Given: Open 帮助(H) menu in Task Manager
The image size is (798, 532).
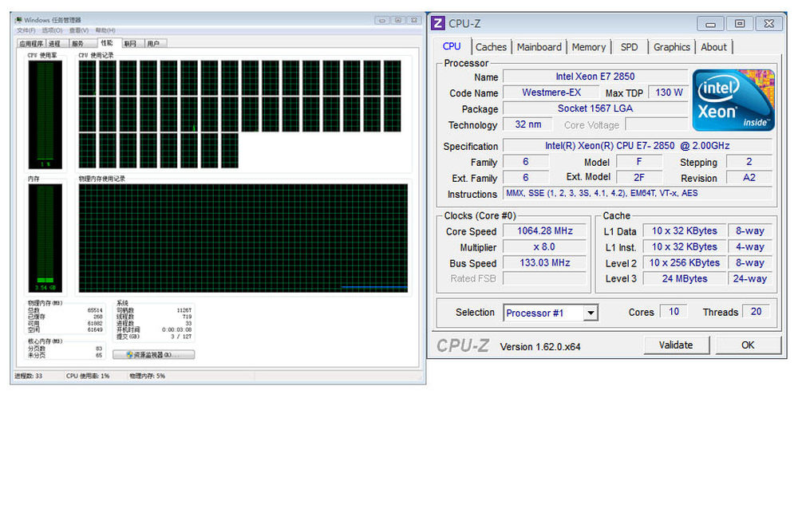Looking at the screenshot, I should (x=105, y=30).
